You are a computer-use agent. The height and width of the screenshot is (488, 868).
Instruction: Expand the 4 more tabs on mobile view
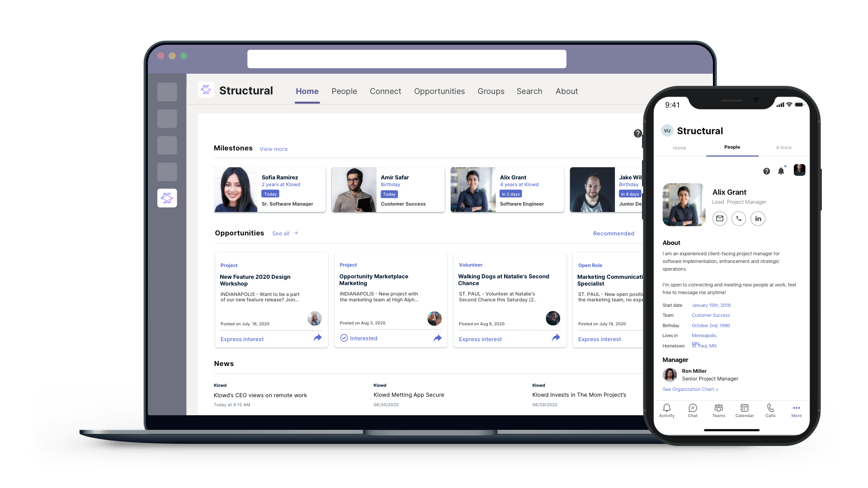[783, 147]
